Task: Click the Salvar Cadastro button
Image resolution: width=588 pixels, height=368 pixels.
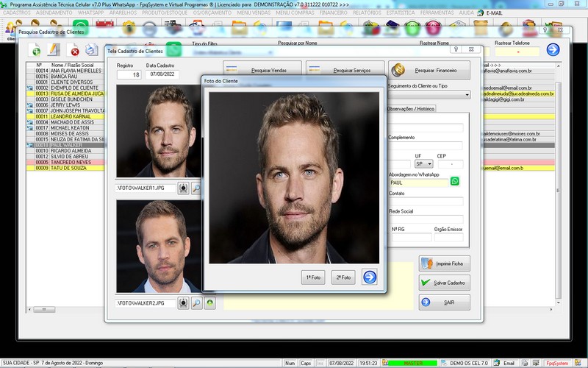Action: coord(445,283)
